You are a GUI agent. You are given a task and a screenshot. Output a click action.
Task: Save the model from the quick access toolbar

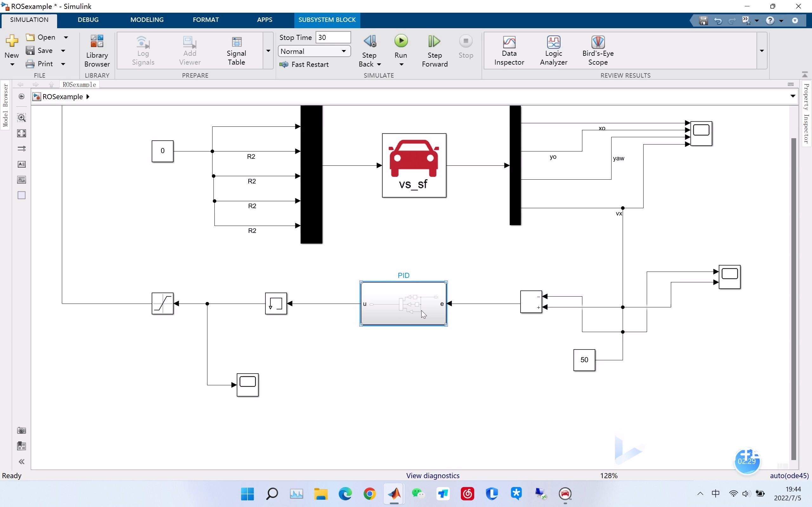(x=704, y=21)
